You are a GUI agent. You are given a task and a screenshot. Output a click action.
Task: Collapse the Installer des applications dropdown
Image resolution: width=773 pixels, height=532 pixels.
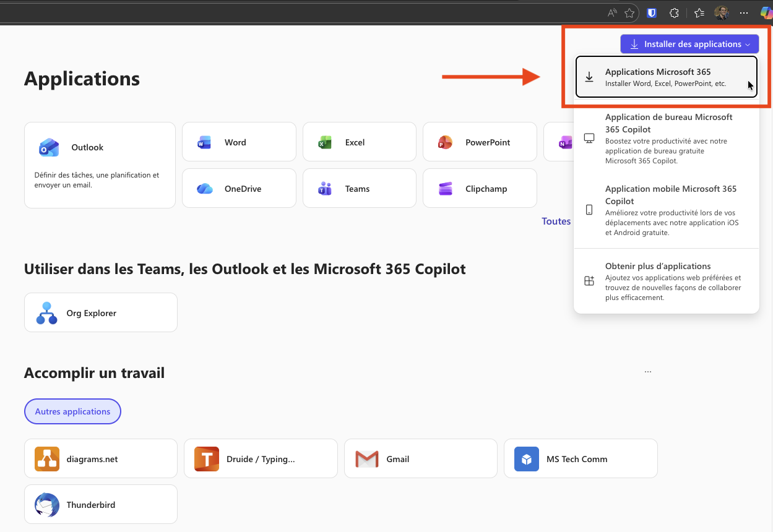click(689, 44)
